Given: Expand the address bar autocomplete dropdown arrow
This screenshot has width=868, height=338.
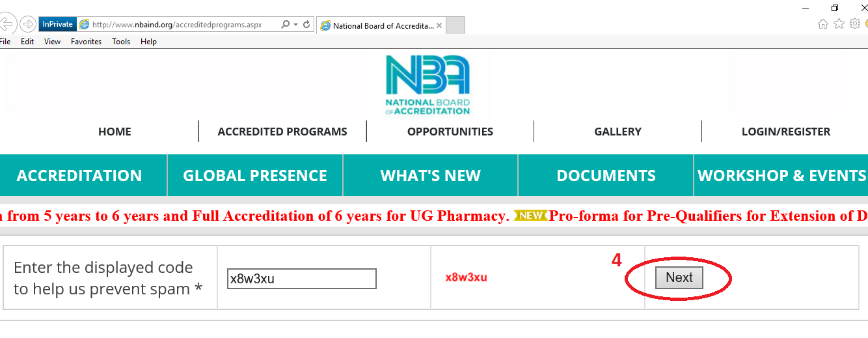Looking at the screenshot, I should tap(296, 25).
